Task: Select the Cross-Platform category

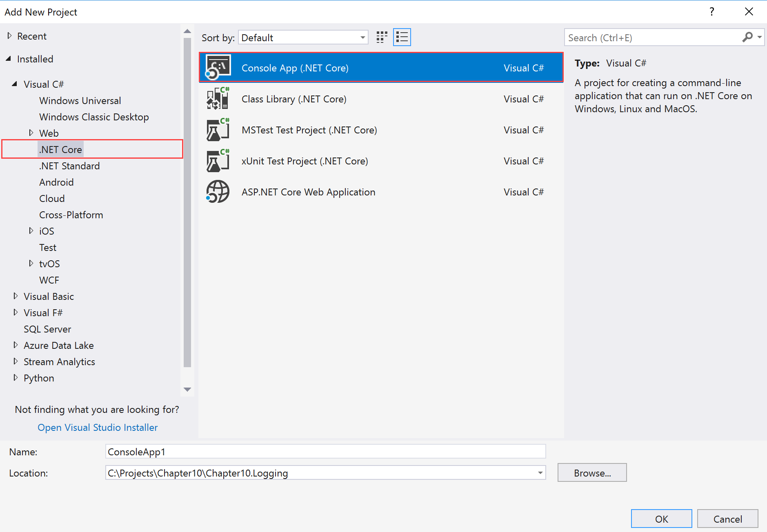Action: (x=71, y=215)
